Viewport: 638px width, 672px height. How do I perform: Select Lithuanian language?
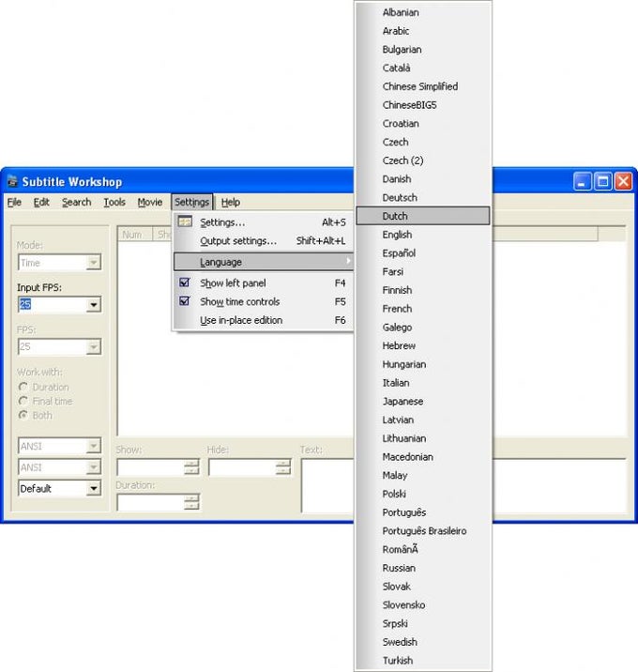(423, 438)
